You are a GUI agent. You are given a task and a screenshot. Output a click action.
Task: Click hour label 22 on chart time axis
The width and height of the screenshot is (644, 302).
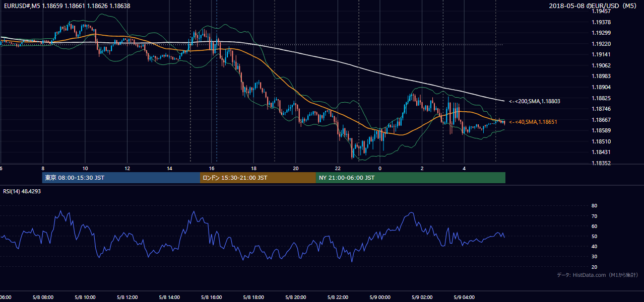tap(338, 168)
